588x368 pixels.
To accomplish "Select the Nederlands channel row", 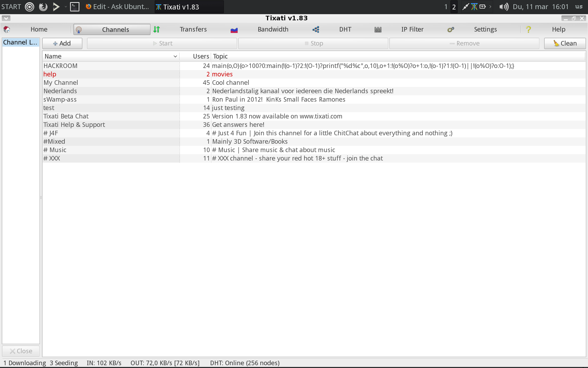I will [x=314, y=91].
